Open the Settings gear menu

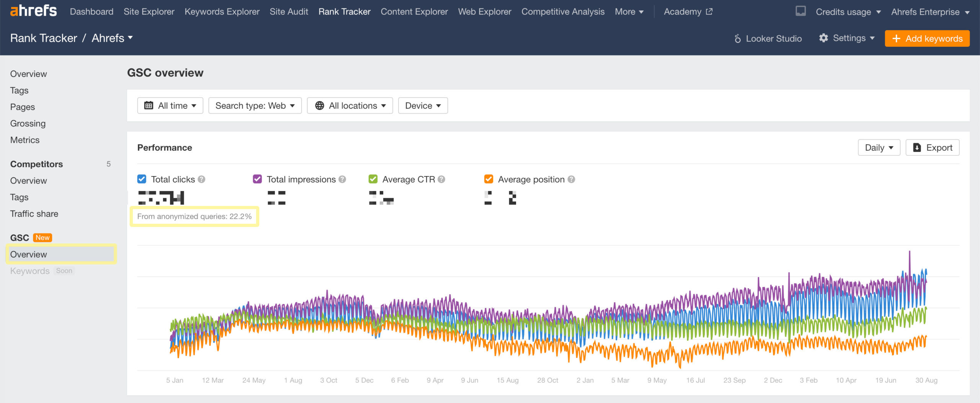pyautogui.click(x=823, y=38)
